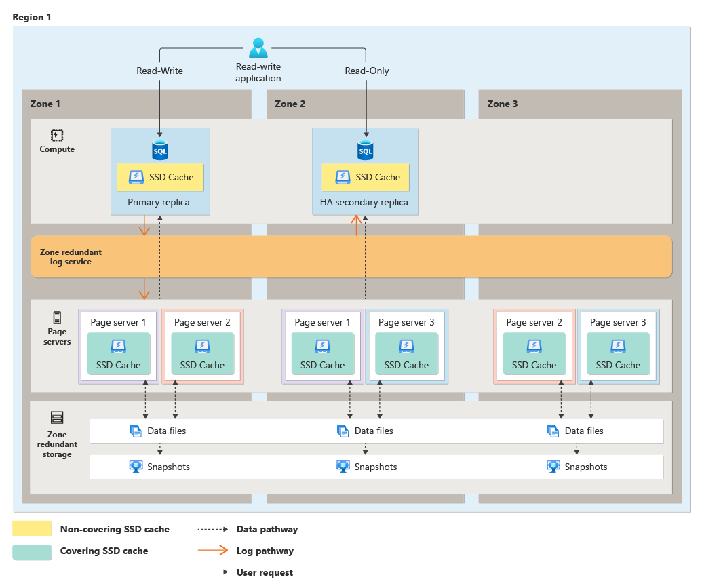Click the Zone redundant storage icon

pyautogui.click(x=57, y=416)
